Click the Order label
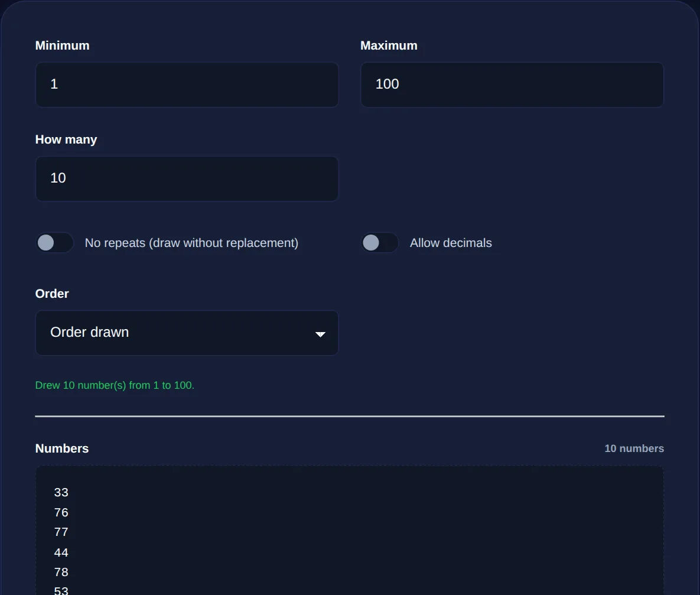Image resolution: width=700 pixels, height=595 pixels. coord(52,294)
